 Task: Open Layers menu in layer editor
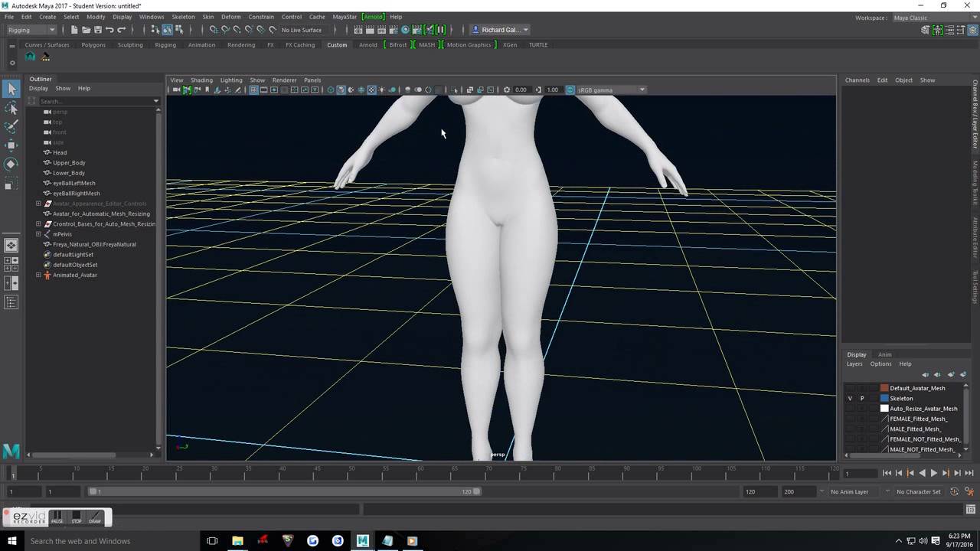(854, 364)
